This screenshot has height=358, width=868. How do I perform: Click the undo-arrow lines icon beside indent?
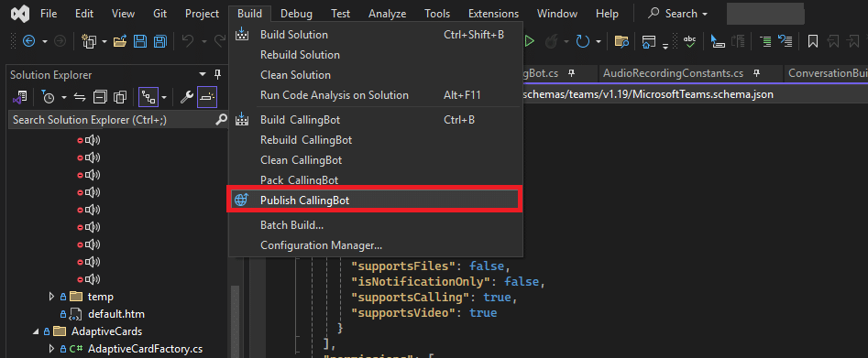[785, 41]
